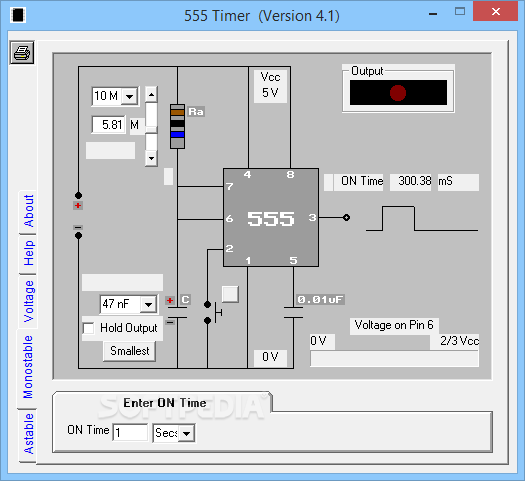Select the Enter ON Time tab
This screenshot has width=525, height=481.
coord(164,403)
